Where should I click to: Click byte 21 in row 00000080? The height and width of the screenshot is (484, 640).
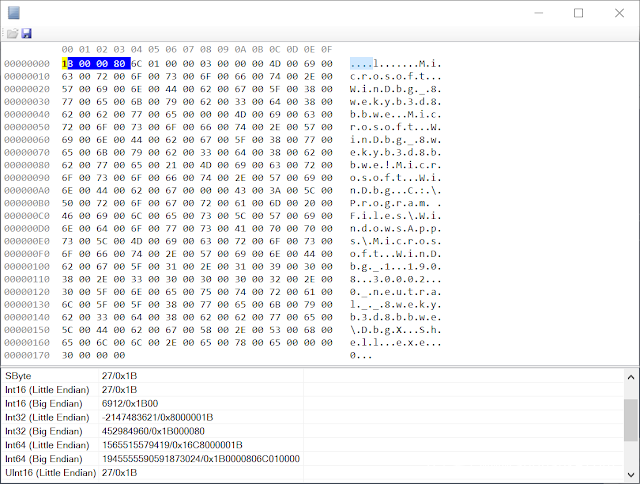point(171,165)
